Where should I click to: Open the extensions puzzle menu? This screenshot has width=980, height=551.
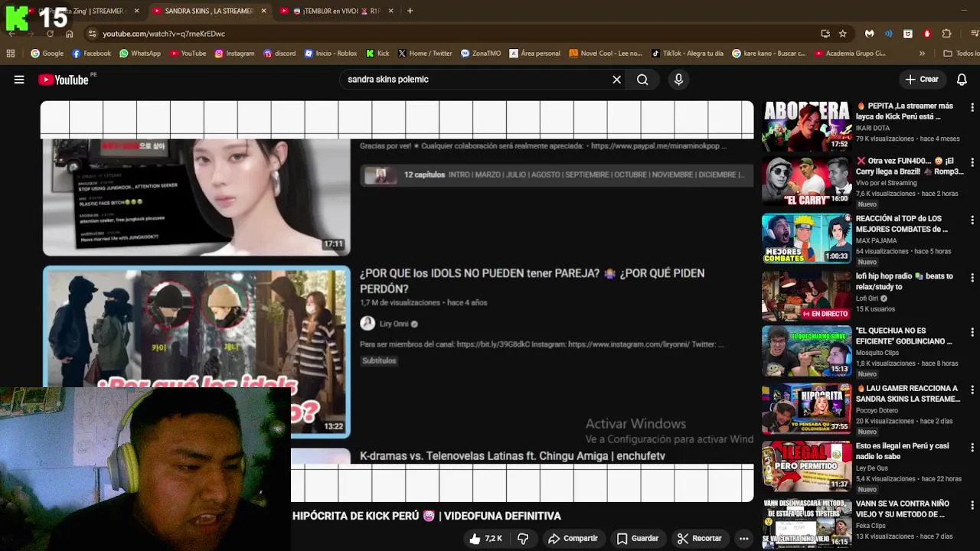coord(946,34)
